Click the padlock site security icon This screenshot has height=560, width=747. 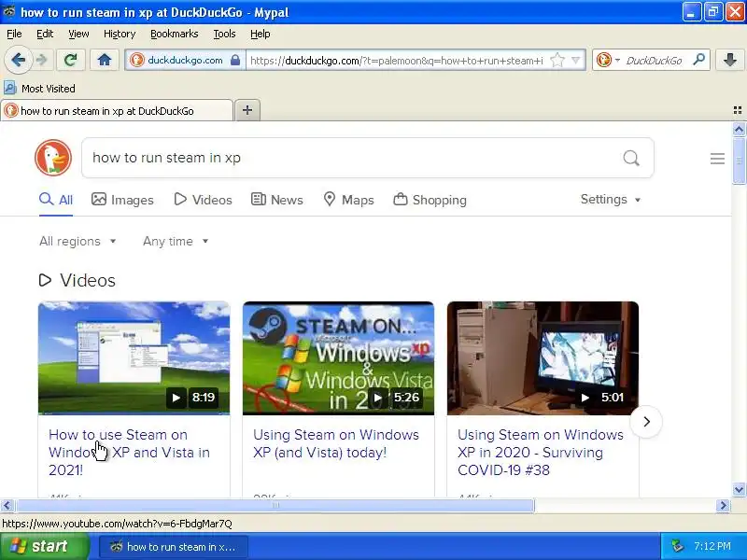(235, 60)
